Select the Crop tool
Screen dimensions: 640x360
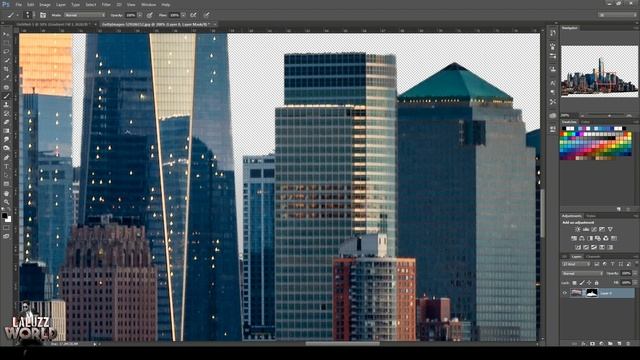(6, 69)
